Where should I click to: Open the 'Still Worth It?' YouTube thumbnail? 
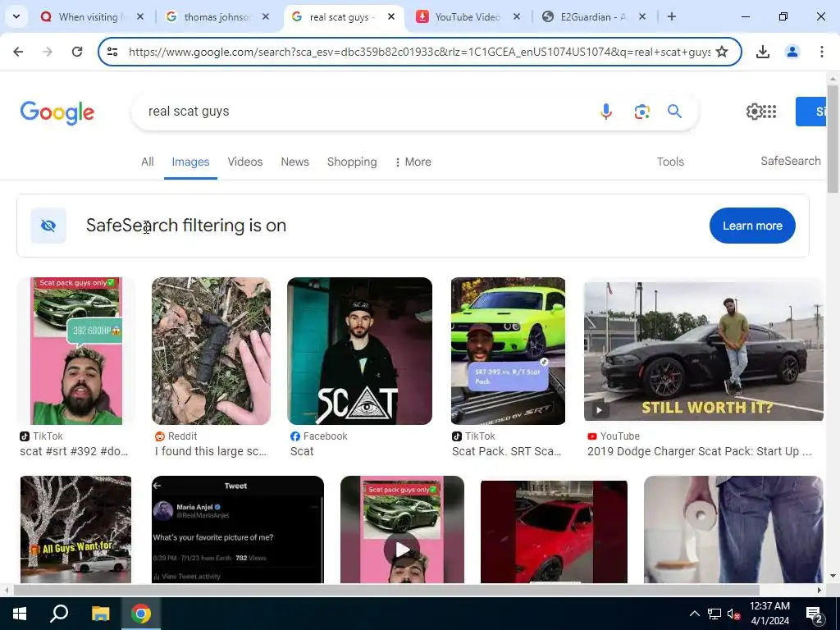click(x=703, y=351)
